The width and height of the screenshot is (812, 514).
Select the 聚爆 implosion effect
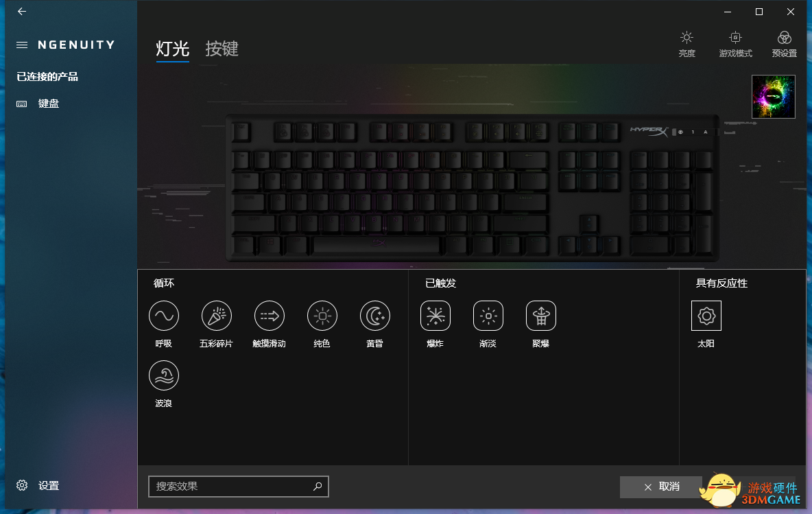[x=541, y=316]
